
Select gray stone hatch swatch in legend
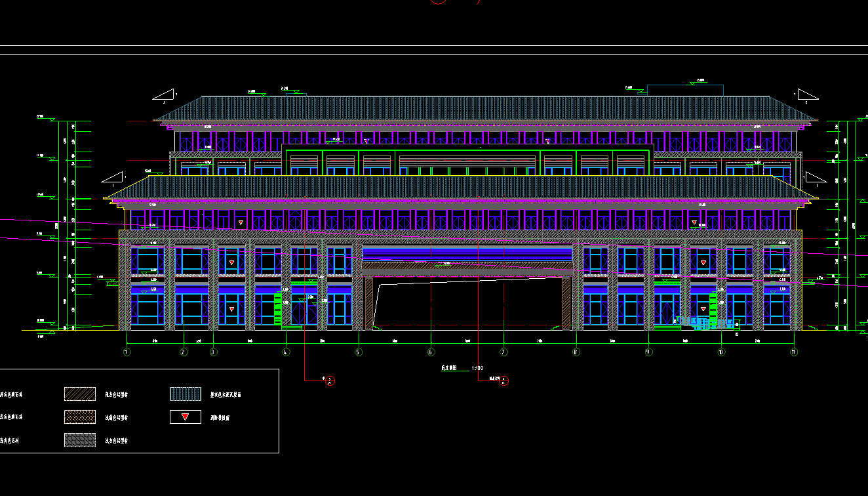(x=79, y=440)
